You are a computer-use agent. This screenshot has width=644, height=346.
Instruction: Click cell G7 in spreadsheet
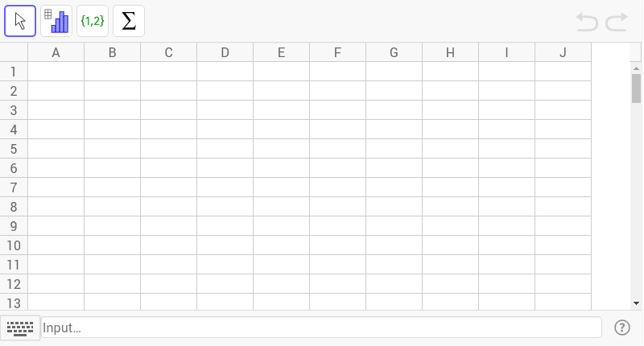(x=394, y=187)
